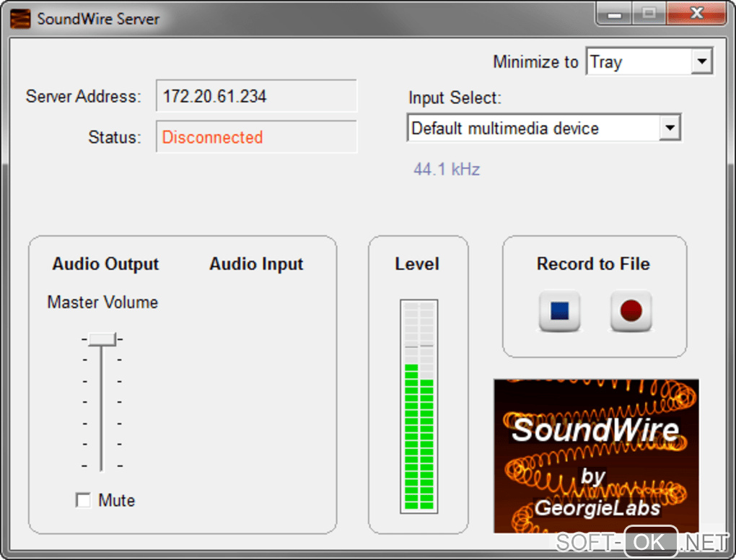Click the 44.1 kHz sample rate text
Image resolution: width=736 pixels, height=560 pixels.
(x=447, y=169)
